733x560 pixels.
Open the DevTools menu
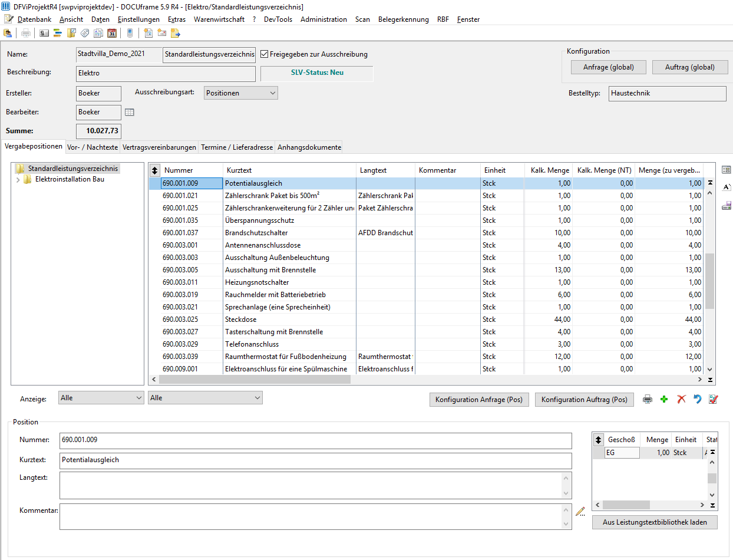point(278,19)
